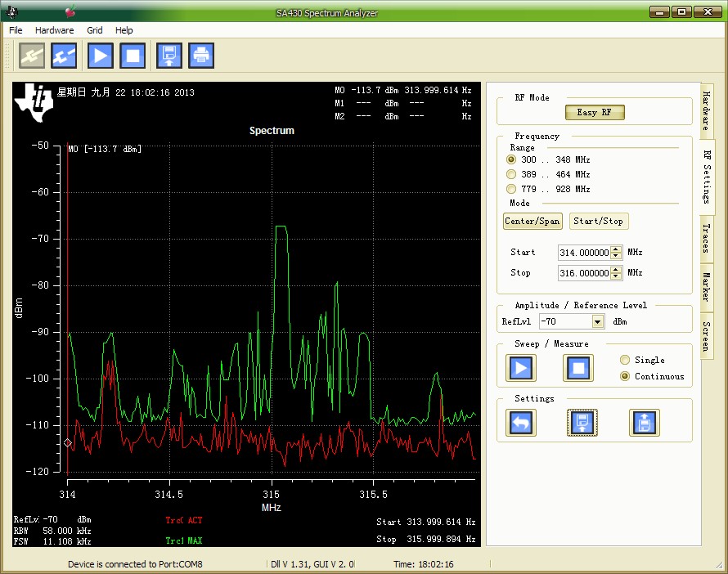Print the spectrum via the printer icon

click(x=201, y=56)
